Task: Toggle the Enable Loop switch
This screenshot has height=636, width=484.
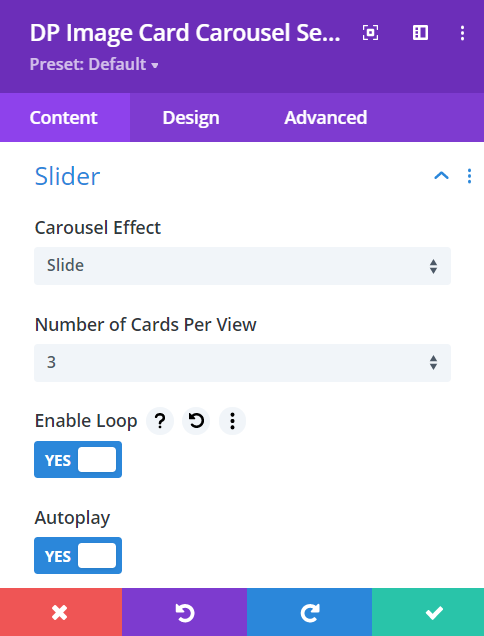Action: 78,460
